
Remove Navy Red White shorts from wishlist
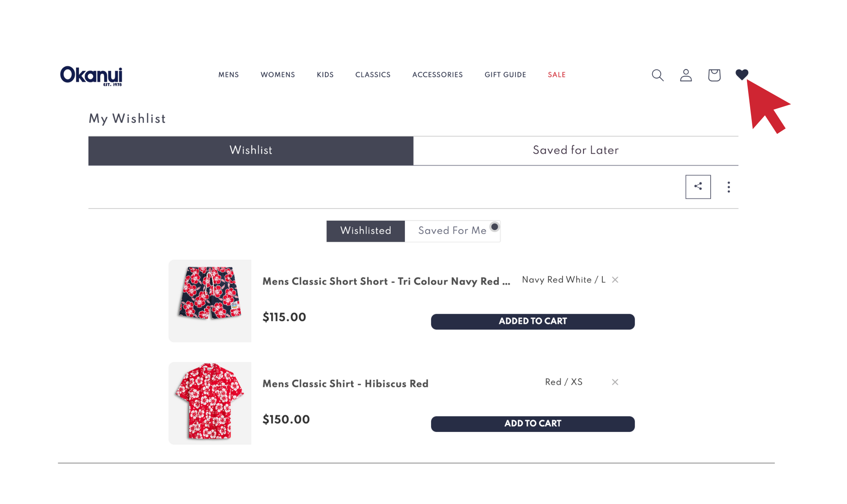(615, 280)
